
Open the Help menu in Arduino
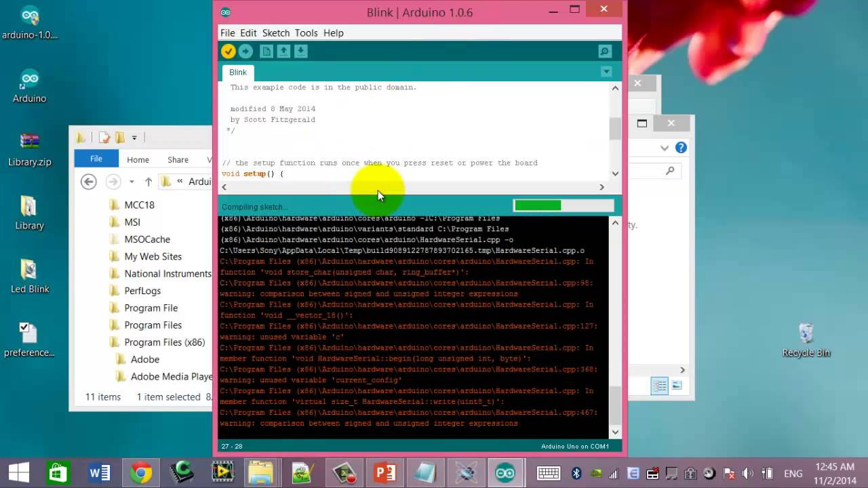coord(333,33)
